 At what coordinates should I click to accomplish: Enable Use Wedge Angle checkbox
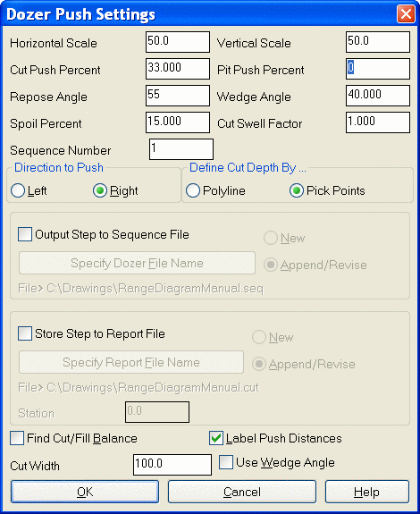(x=226, y=462)
